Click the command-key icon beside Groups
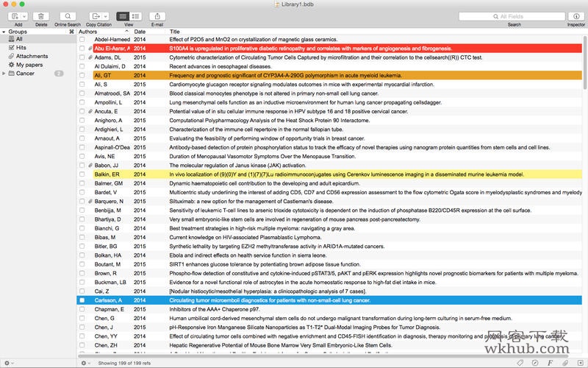Viewport: 588px width, 368px height. (71, 32)
